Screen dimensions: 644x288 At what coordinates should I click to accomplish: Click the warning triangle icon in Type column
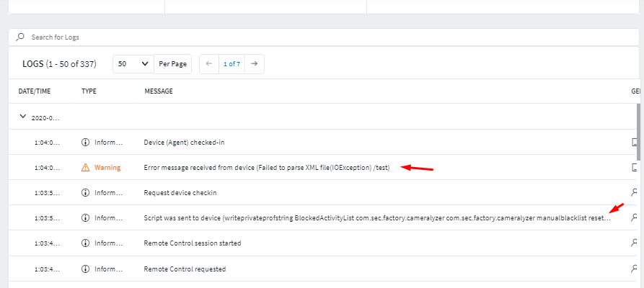(x=86, y=168)
